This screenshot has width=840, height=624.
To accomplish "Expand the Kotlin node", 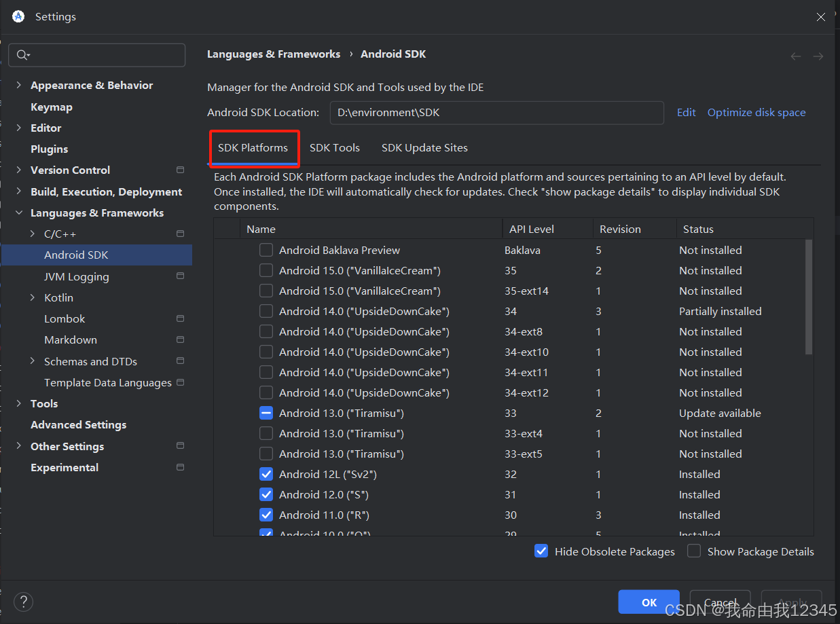I will (33, 297).
